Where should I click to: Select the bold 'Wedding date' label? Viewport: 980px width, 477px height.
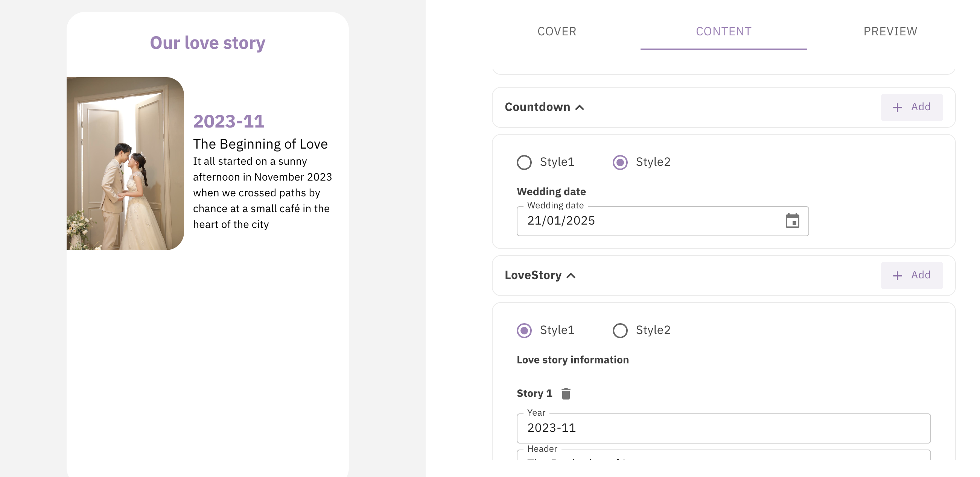point(551,192)
